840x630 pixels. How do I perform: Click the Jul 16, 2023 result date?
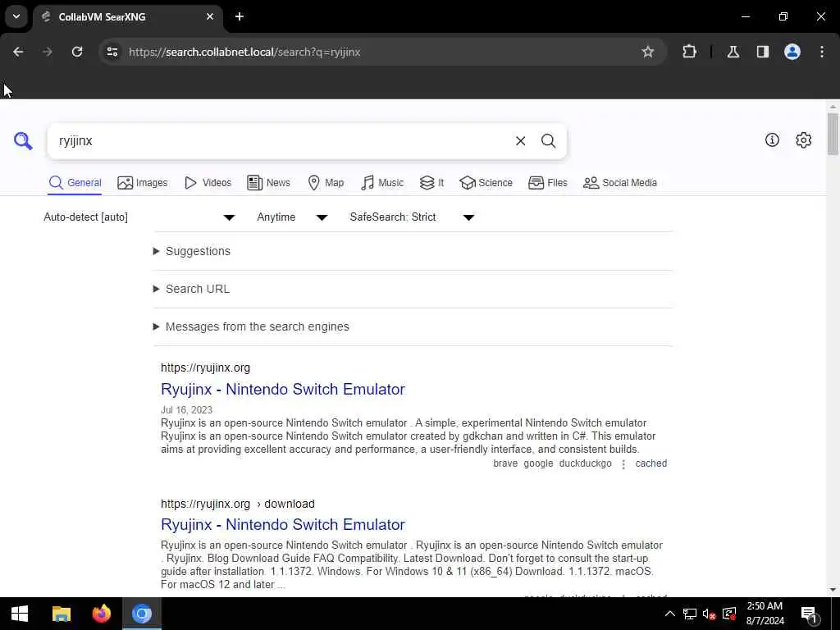[x=186, y=410]
